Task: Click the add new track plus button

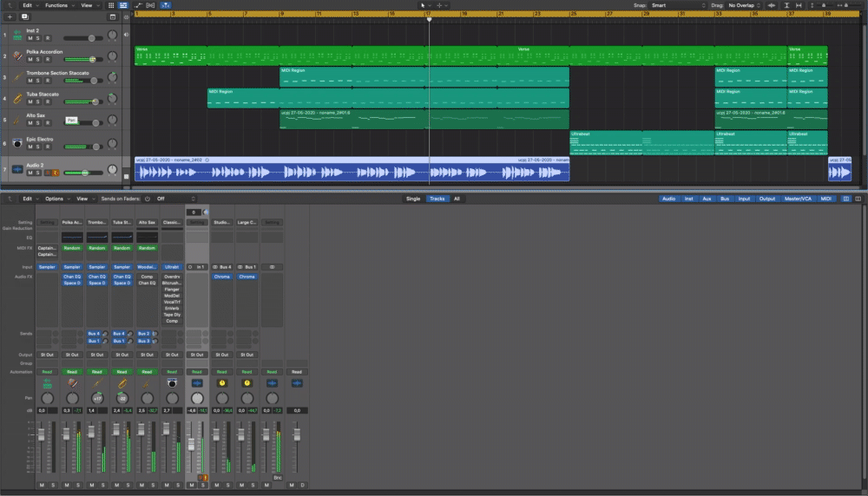Action: [x=10, y=16]
